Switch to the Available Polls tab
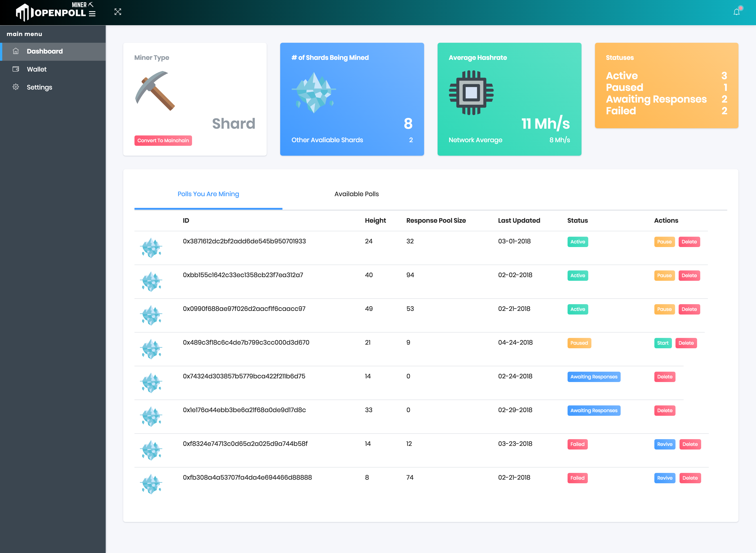Image resolution: width=756 pixels, height=553 pixels. coord(356,194)
